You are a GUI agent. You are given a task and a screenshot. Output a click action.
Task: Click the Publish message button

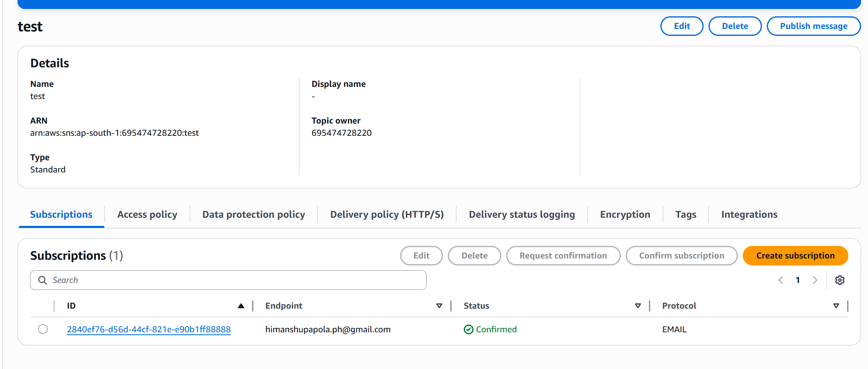coord(813,26)
